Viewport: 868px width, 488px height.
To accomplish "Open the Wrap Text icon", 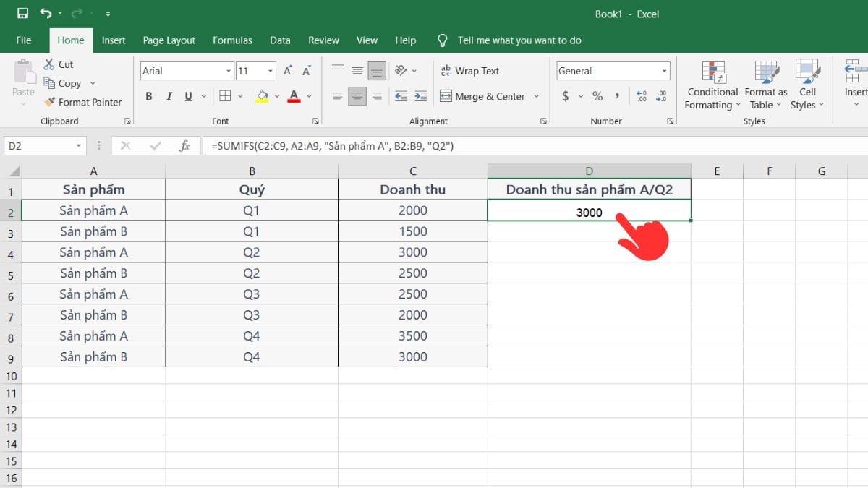I will (x=447, y=71).
